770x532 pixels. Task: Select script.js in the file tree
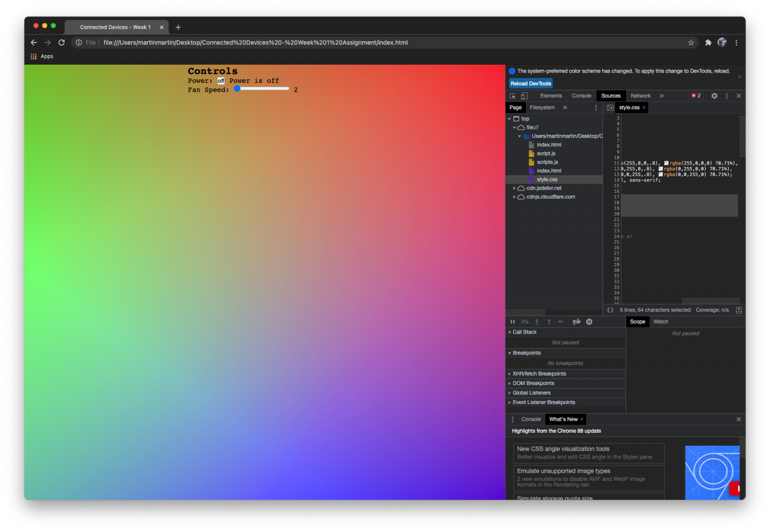tap(545, 153)
